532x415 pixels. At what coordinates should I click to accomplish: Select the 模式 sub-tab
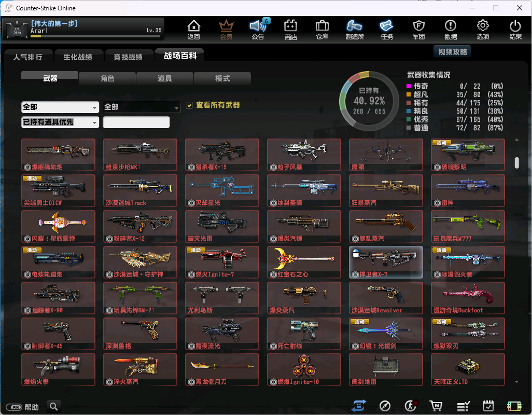[x=222, y=78]
